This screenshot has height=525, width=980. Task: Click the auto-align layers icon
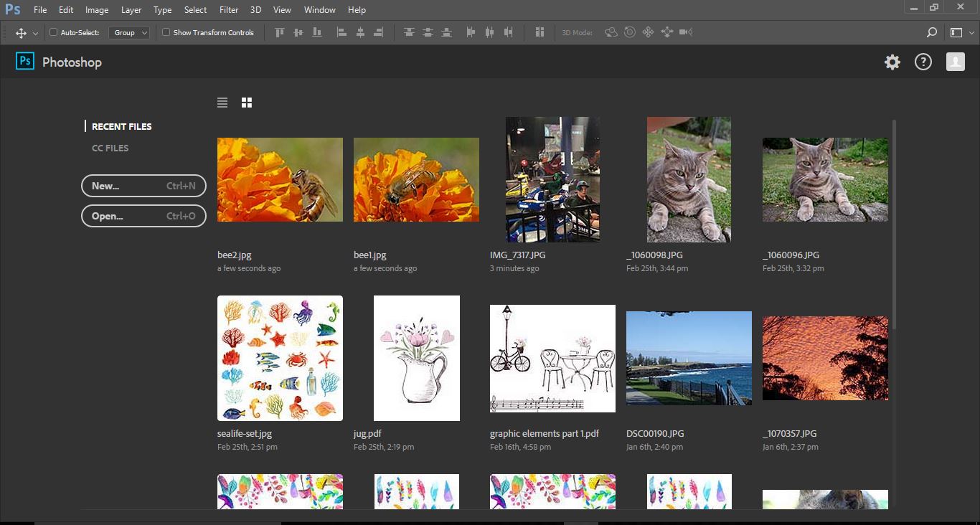[540, 32]
